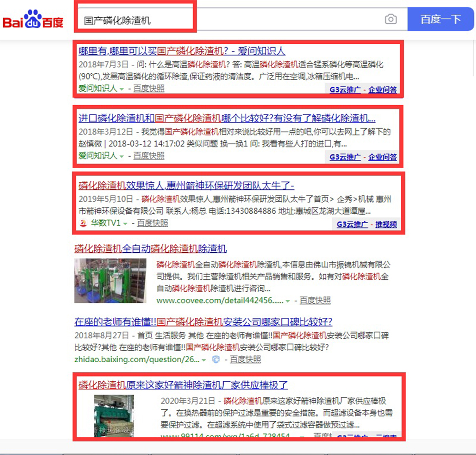Expand the dropdown arrow next to 华数TV1
Image resolution: width=476 pixels, height=455 pixels.
[125, 224]
